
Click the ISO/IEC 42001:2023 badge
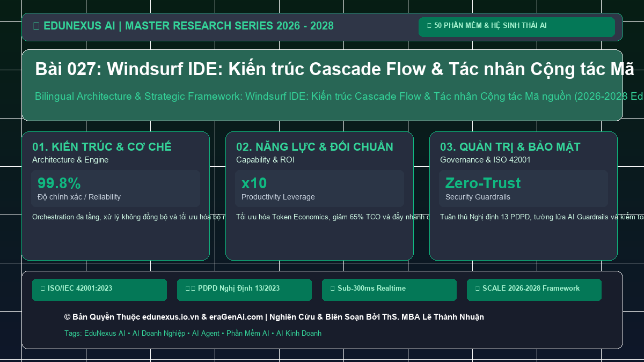99,290
